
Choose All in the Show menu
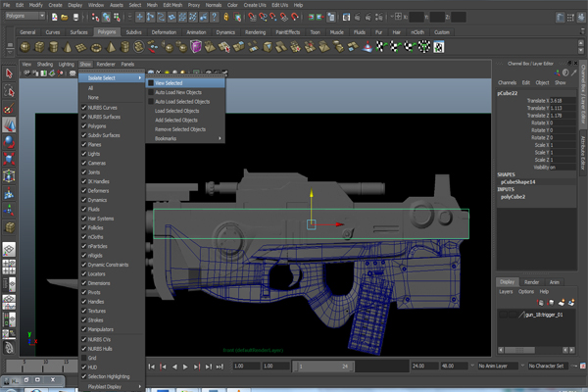point(90,88)
